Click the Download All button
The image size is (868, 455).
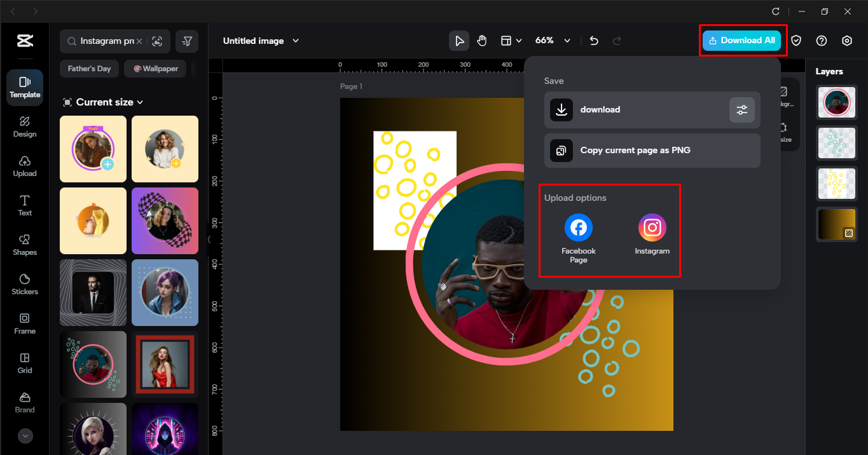pos(742,40)
